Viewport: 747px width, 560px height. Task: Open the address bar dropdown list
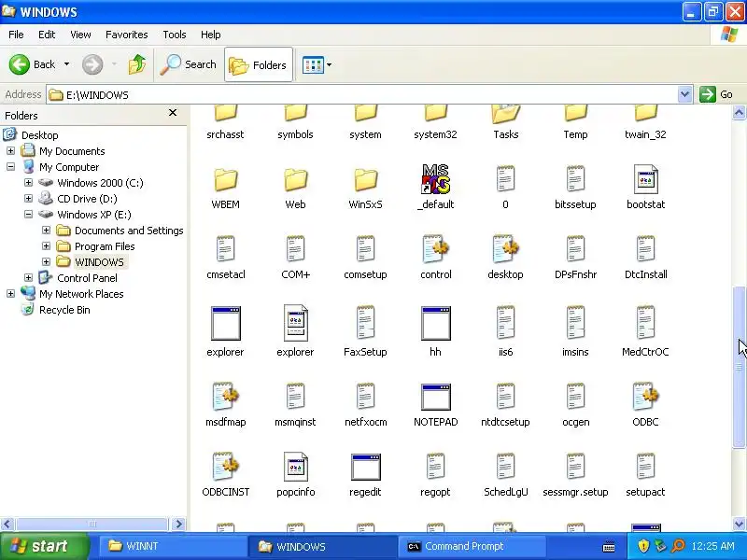pos(684,94)
